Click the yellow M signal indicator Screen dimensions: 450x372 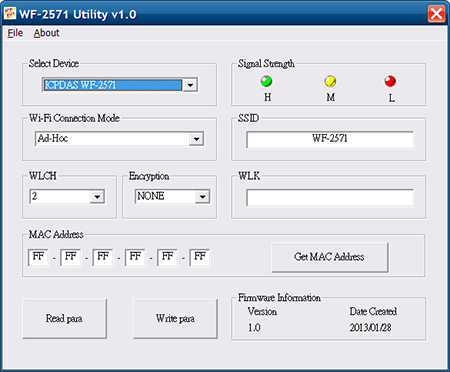330,81
